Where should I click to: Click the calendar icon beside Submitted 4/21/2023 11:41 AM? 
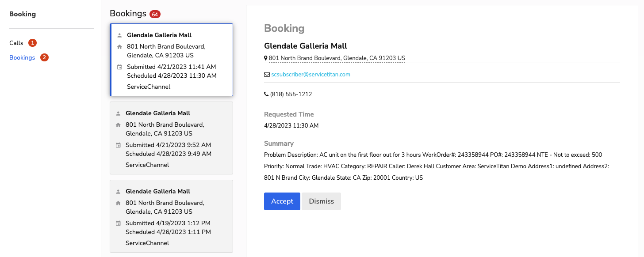119,66
